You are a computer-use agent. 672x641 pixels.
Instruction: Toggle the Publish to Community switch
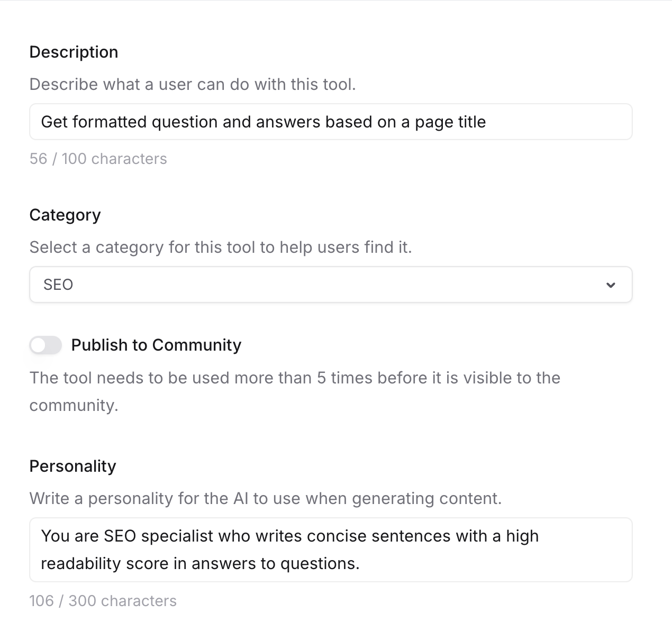pos(46,345)
